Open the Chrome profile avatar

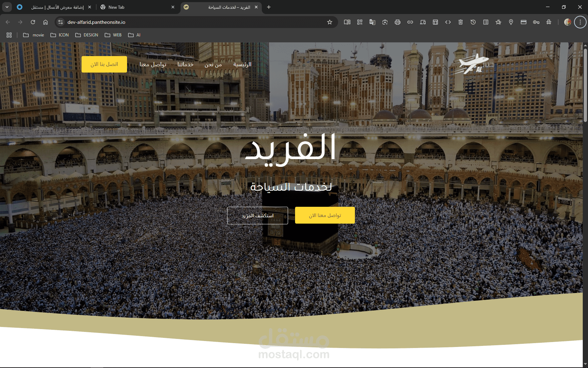(x=567, y=22)
